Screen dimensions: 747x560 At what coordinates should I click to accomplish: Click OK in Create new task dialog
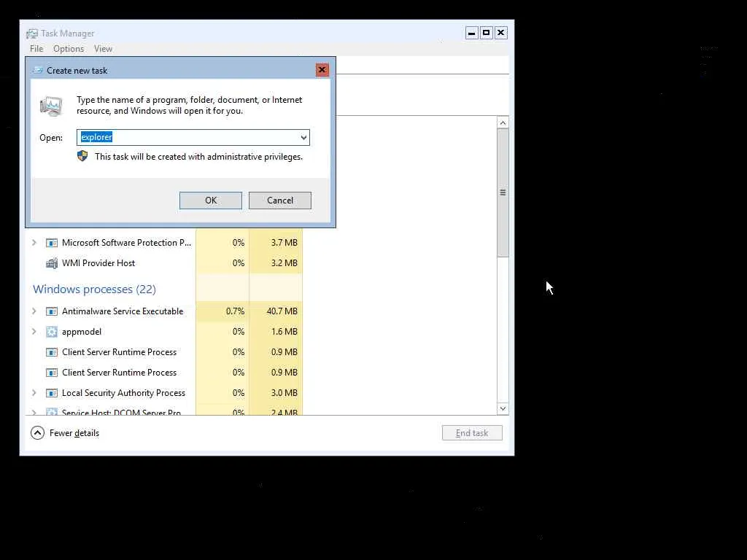211,201
